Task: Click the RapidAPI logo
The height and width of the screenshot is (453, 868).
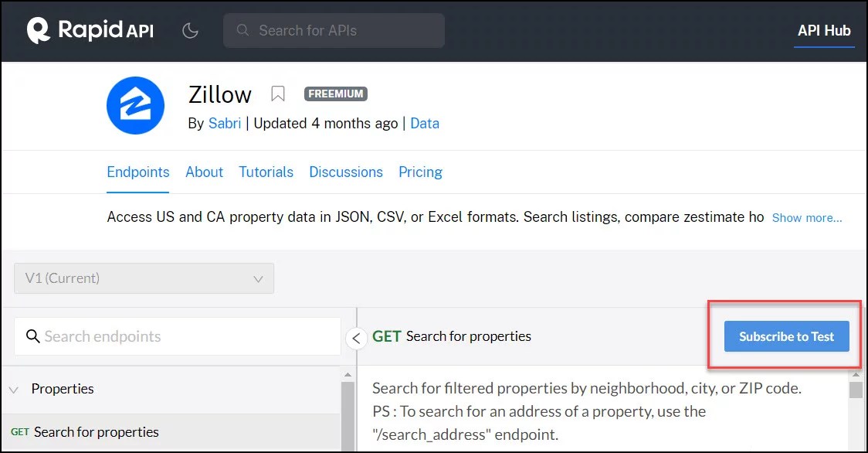Action: (89, 30)
